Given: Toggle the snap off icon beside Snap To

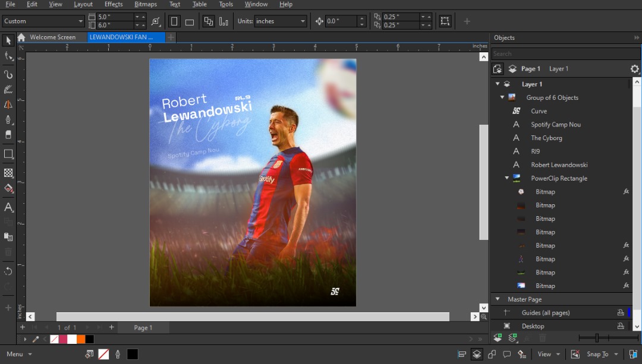Looking at the screenshot, I should [575, 354].
